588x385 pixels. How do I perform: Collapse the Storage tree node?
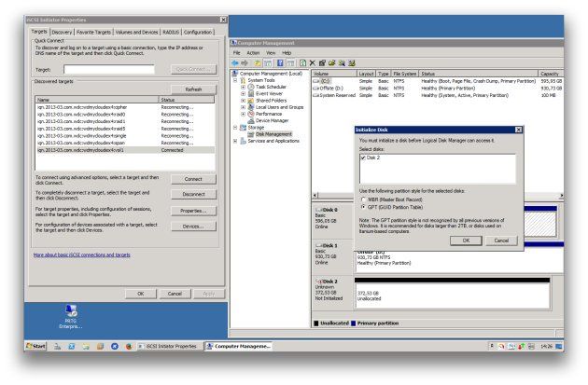pyautogui.click(x=235, y=128)
